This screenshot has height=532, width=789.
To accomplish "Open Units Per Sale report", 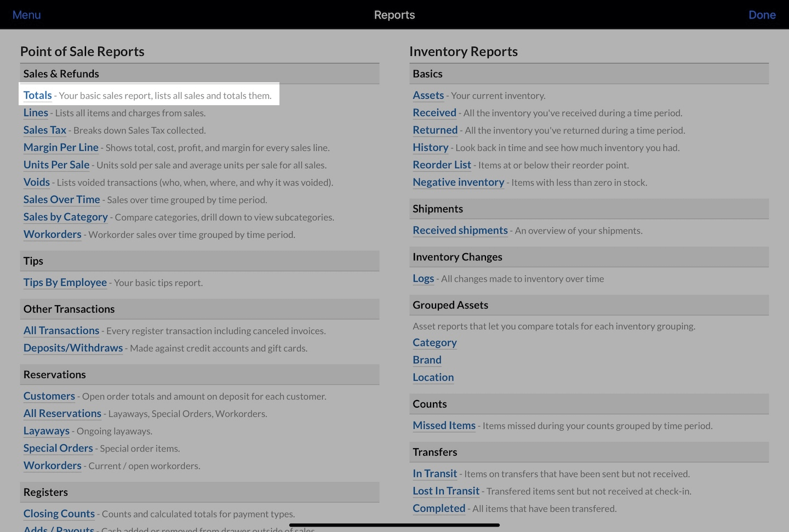I will pos(56,165).
